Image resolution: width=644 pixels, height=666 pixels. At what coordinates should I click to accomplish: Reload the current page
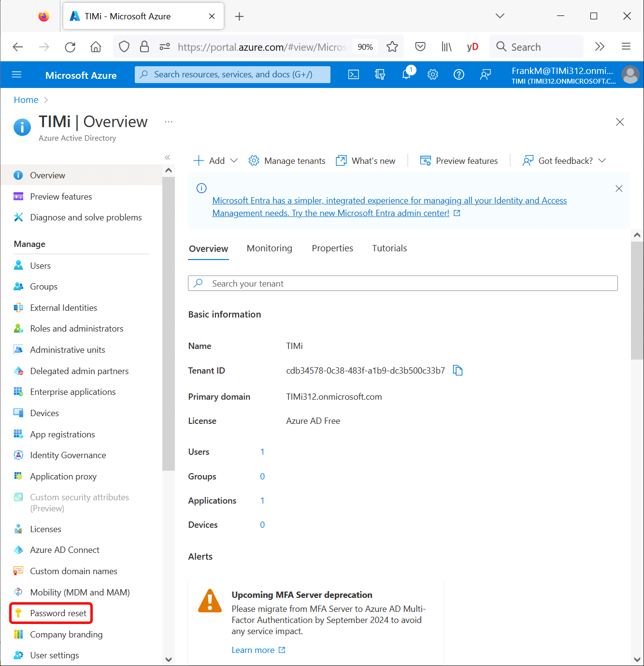click(70, 47)
